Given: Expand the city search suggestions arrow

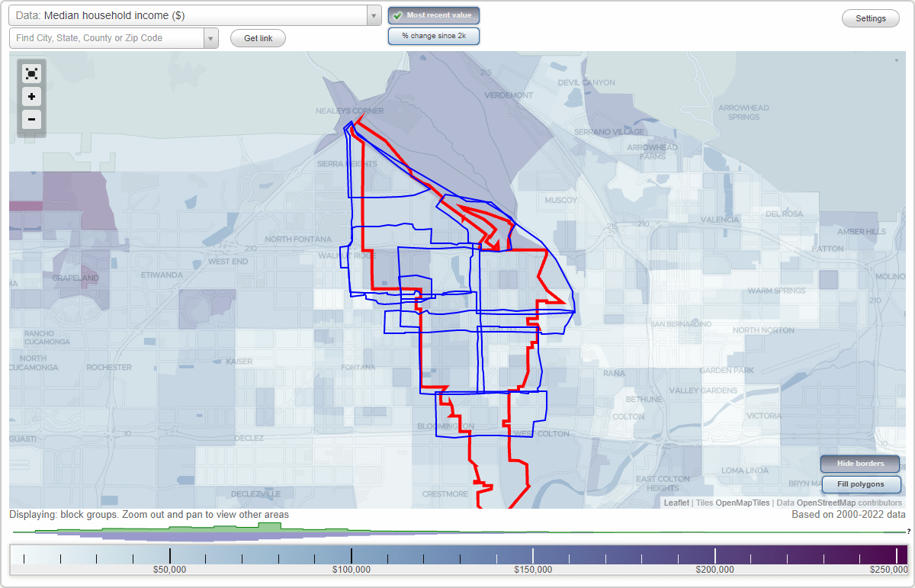Looking at the screenshot, I should (x=211, y=37).
